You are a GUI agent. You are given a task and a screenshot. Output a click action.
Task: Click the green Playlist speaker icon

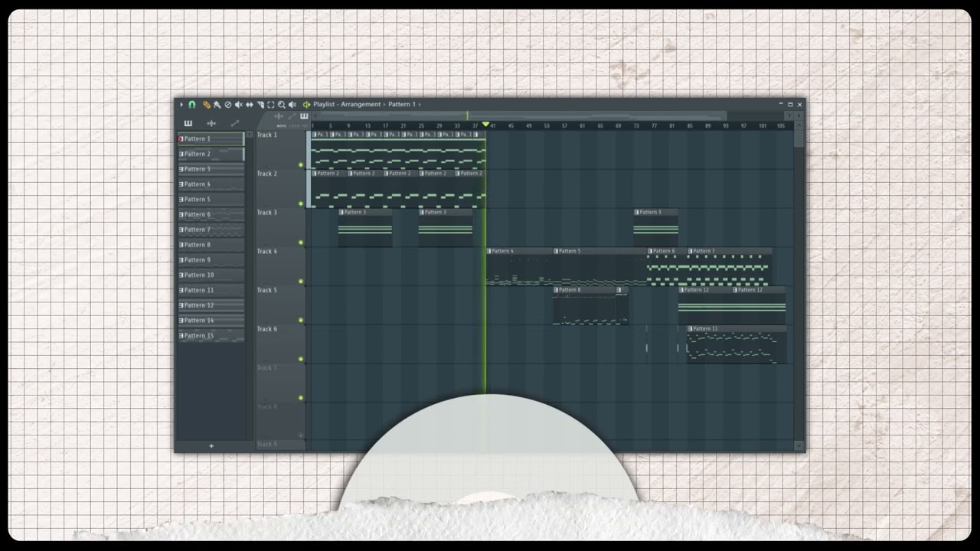click(306, 104)
